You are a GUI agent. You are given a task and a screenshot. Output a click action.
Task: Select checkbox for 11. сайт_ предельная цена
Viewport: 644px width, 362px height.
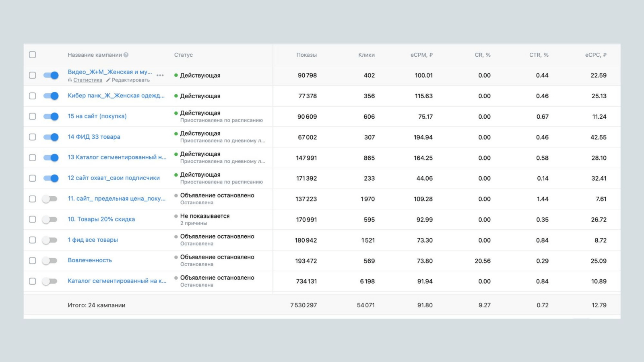click(x=33, y=199)
